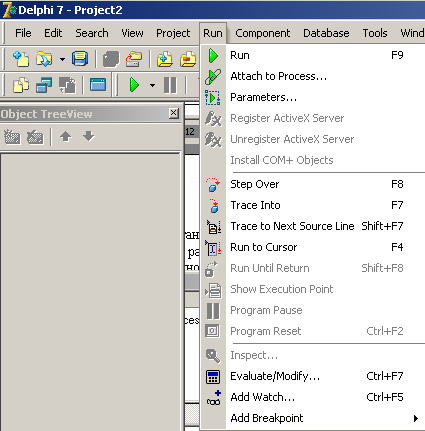Click the Save toolbar icon
The image size is (425, 431).
pyautogui.click(x=80, y=59)
